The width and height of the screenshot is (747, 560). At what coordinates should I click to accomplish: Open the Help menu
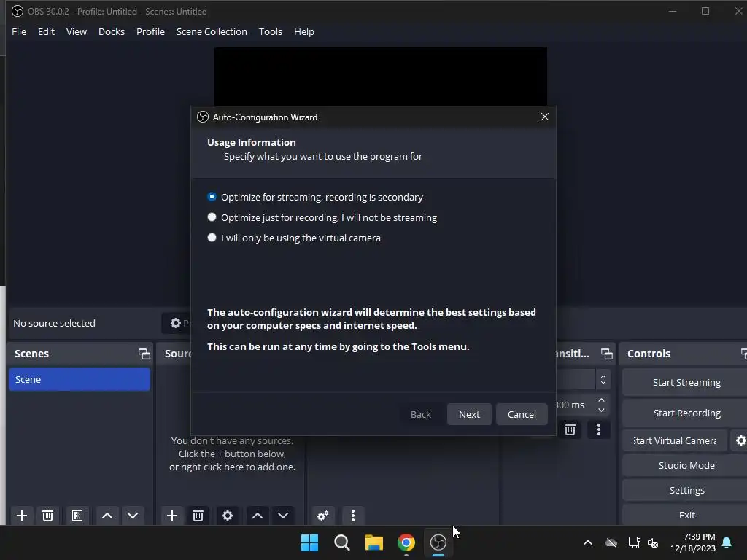[x=304, y=31]
